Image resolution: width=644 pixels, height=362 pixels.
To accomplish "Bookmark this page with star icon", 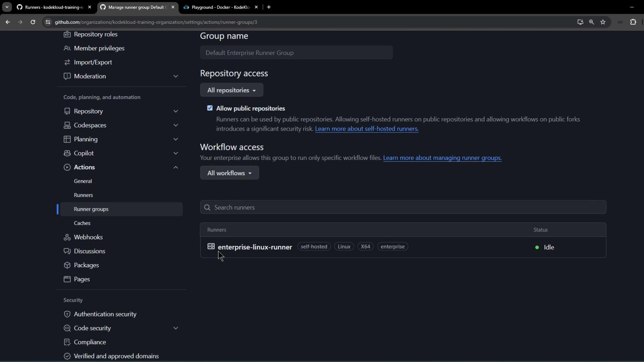I will coord(603,22).
